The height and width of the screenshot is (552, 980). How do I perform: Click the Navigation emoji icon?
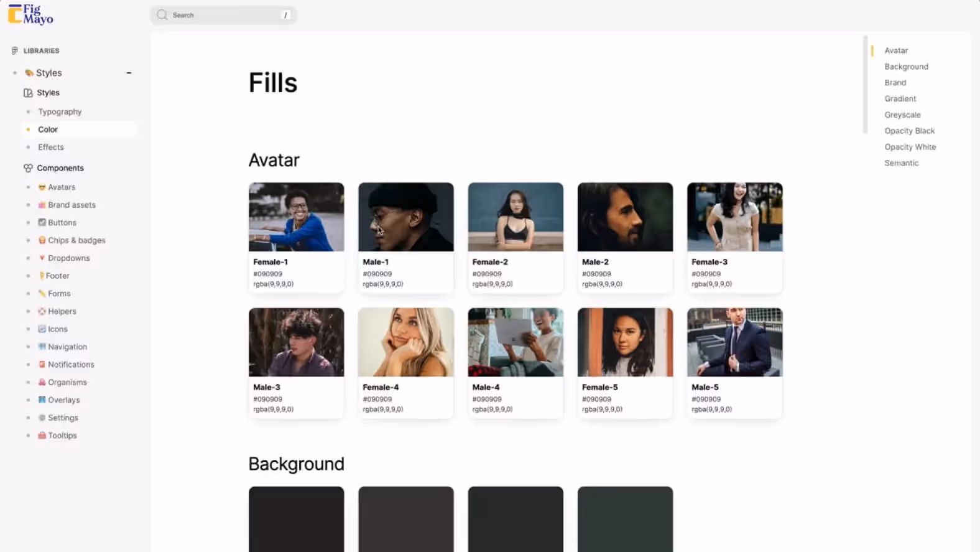pos(42,347)
